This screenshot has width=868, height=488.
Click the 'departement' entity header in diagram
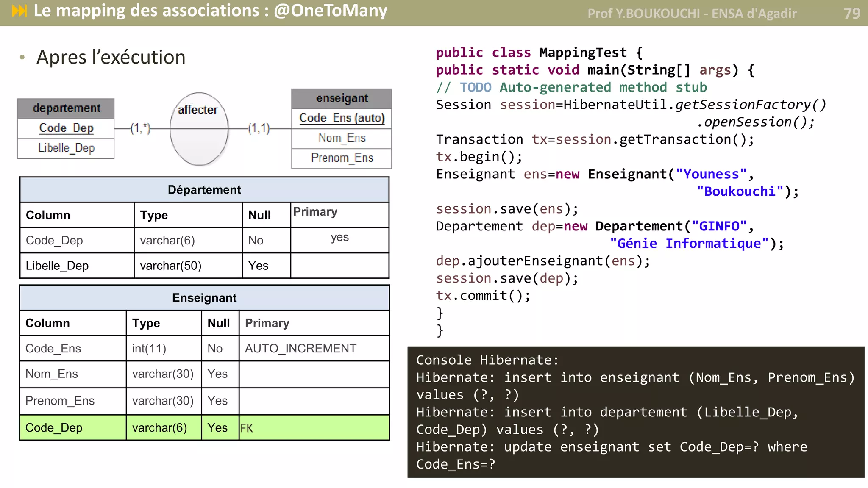click(66, 108)
